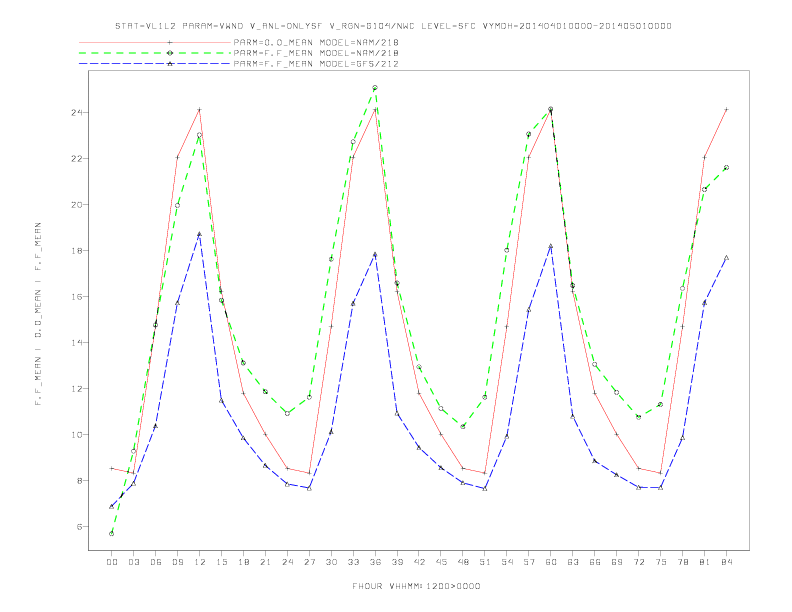Click x-axis tick label 72

639,562
